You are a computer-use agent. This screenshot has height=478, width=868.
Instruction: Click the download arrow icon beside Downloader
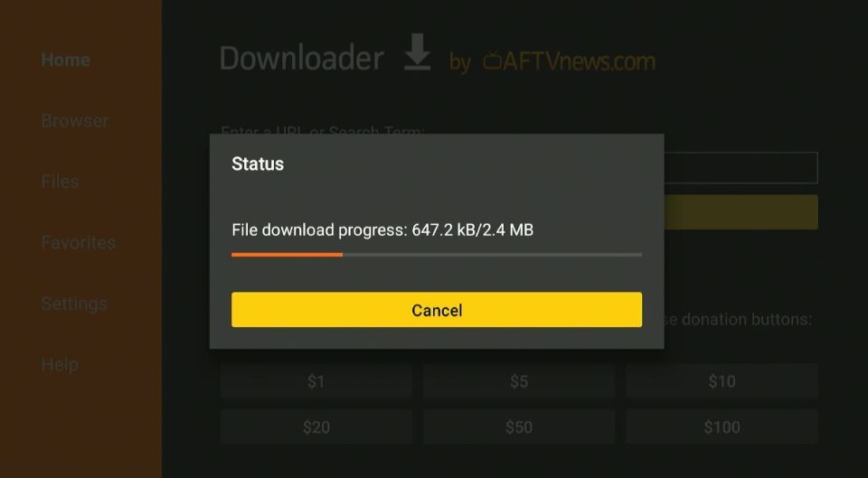(x=418, y=52)
